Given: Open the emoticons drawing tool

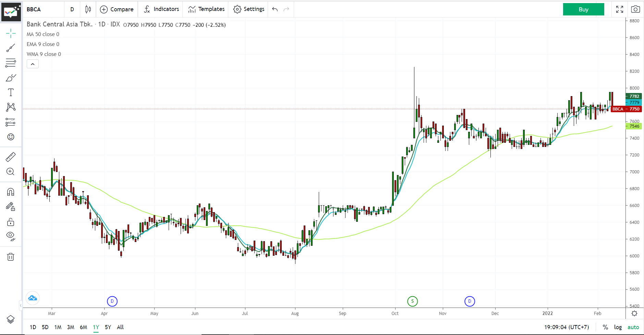Looking at the screenshot, I should (x=11, y=137).
